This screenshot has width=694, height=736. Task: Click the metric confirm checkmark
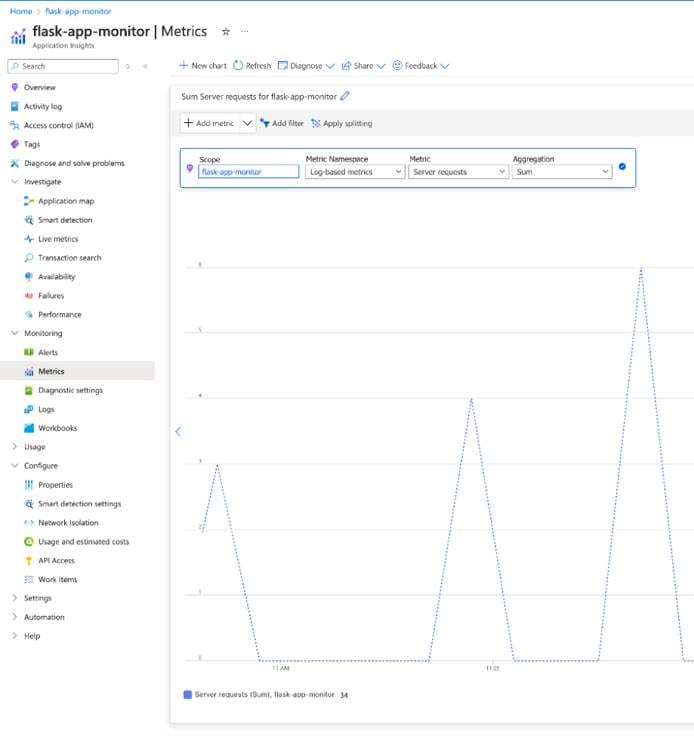click(x=622, y=167)
